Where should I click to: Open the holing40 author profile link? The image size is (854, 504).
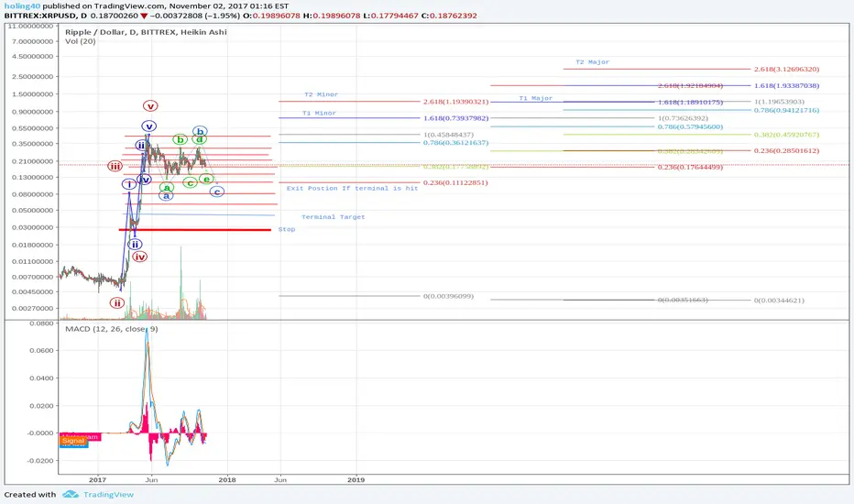click(22, 6)
